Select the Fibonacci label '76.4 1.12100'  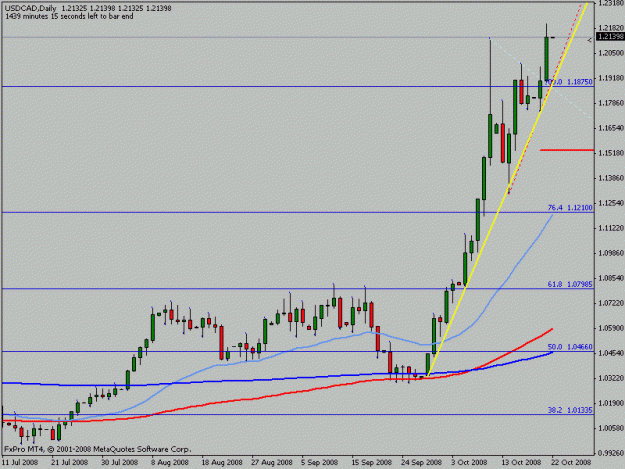(570, 208)
